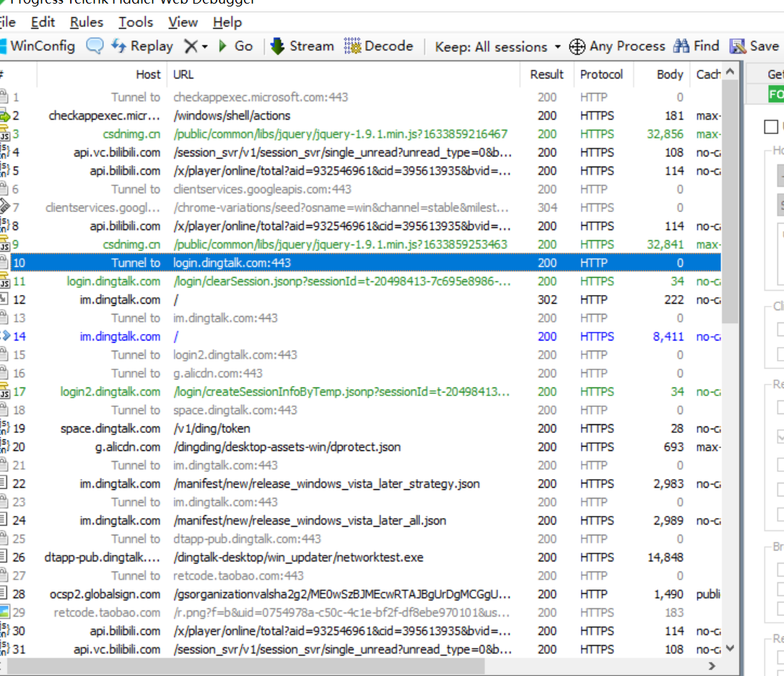
Task: Select session 16 Tunnel to g.alicdn.com:443
Action: tap(360, 373)
